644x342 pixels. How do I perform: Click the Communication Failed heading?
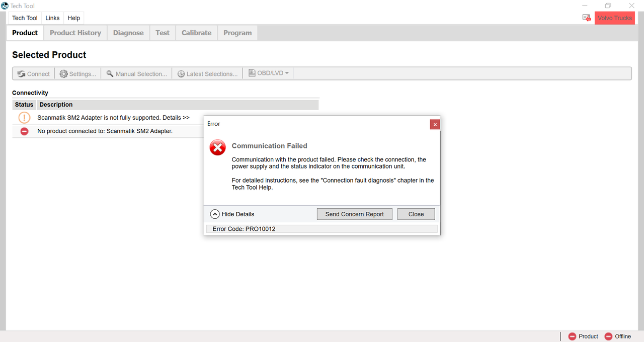pyautogui.click(x=269, y=146)
